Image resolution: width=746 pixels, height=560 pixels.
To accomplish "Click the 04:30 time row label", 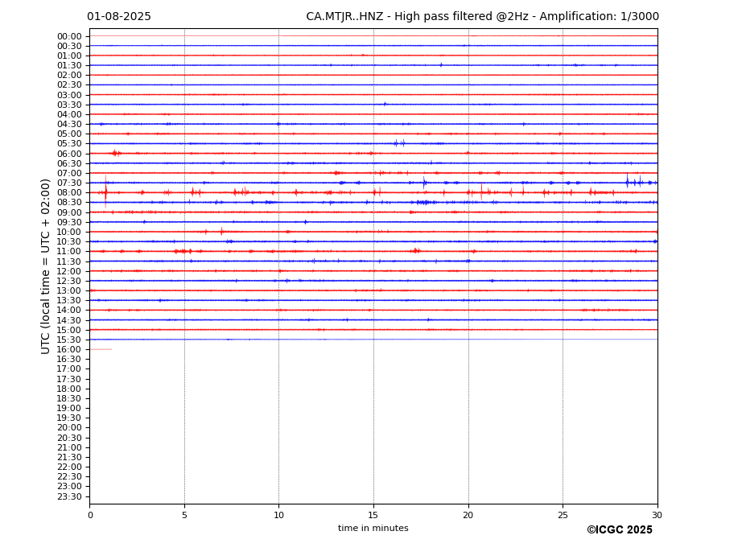I will [69, 124].
